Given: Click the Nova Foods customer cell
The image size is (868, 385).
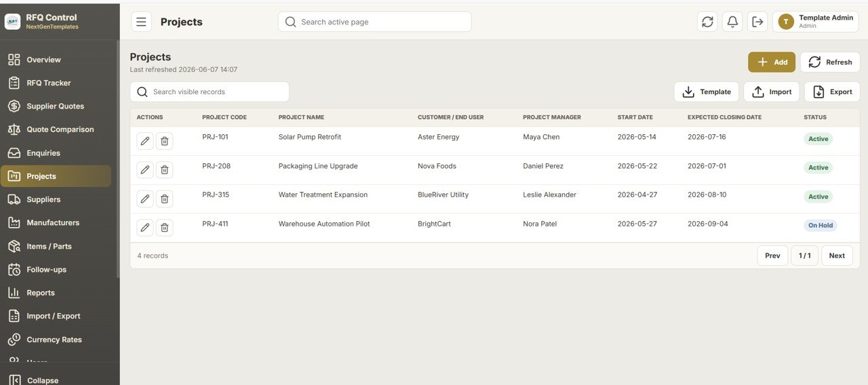Looking at the screenshot, I should coord(437,166).
